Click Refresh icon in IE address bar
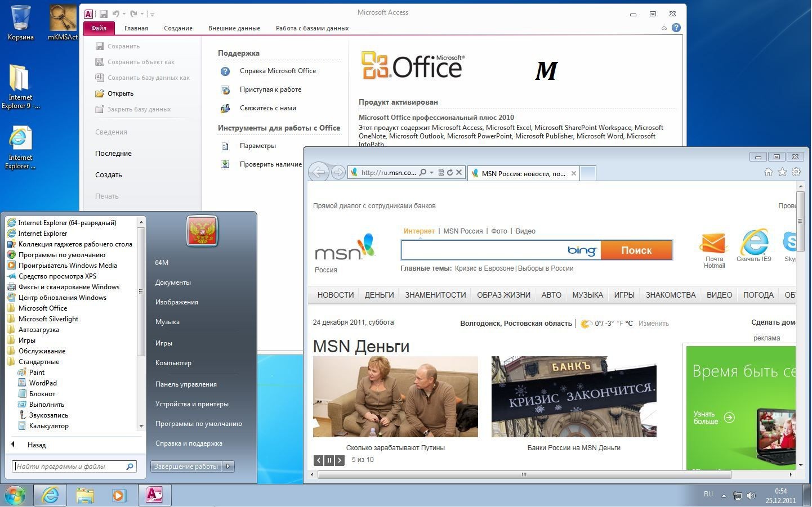The image size is (812, 507). pos(450,173)
